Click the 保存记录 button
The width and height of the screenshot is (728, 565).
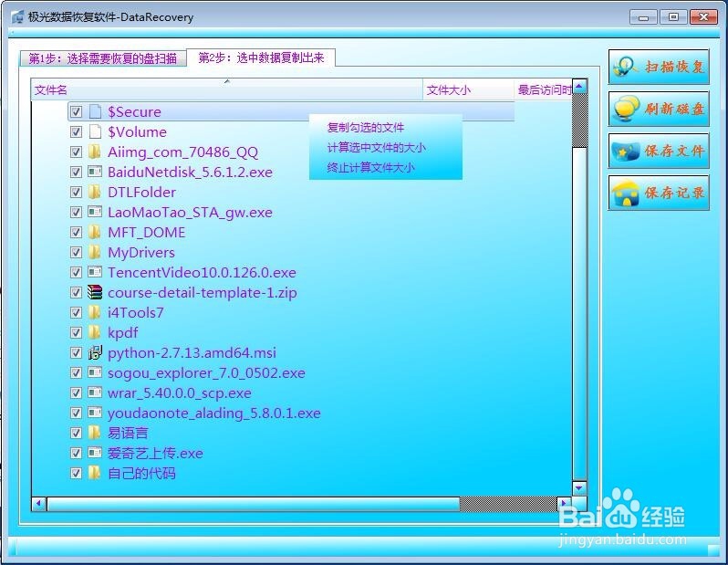[x=659, y=193]
